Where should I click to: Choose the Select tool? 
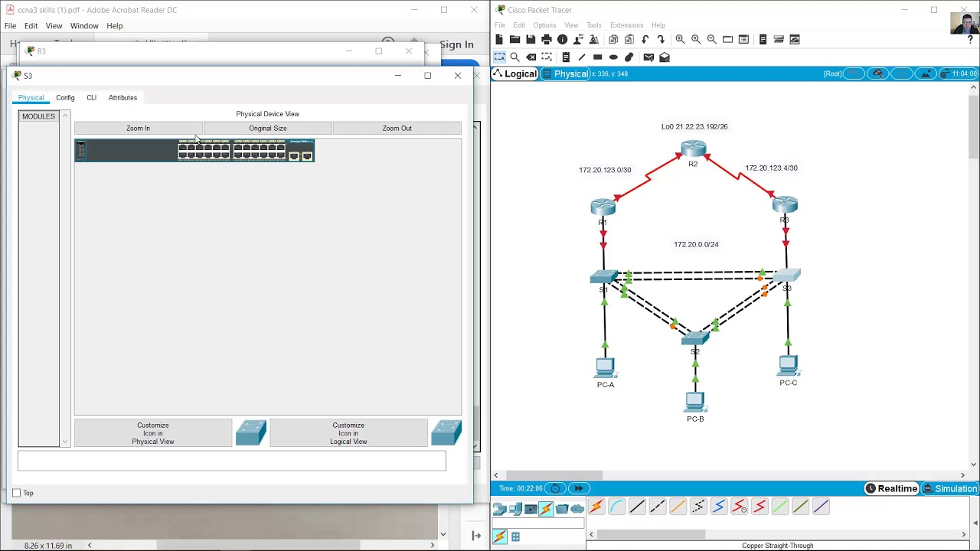click(x=499, y=57)
